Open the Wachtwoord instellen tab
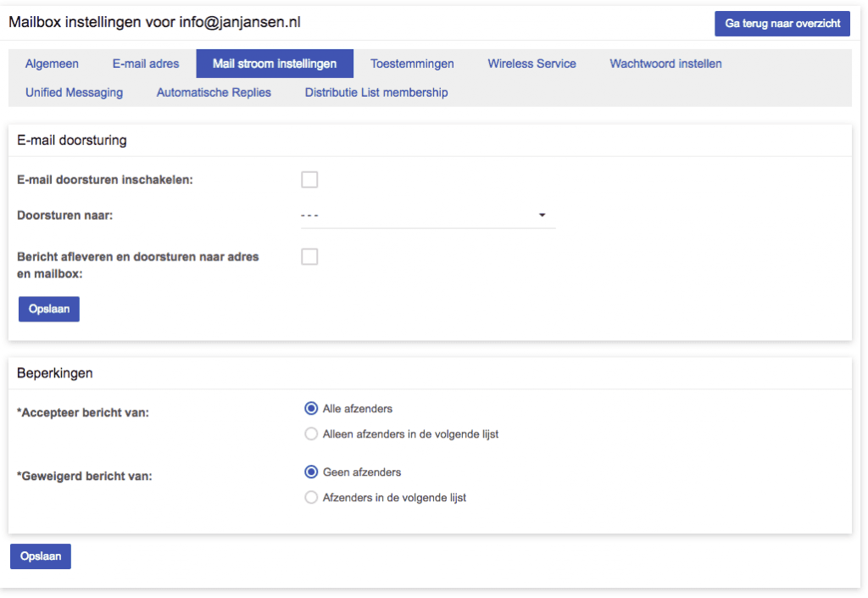The width and height of the screenshot is (868, 598). click(665, 64)
